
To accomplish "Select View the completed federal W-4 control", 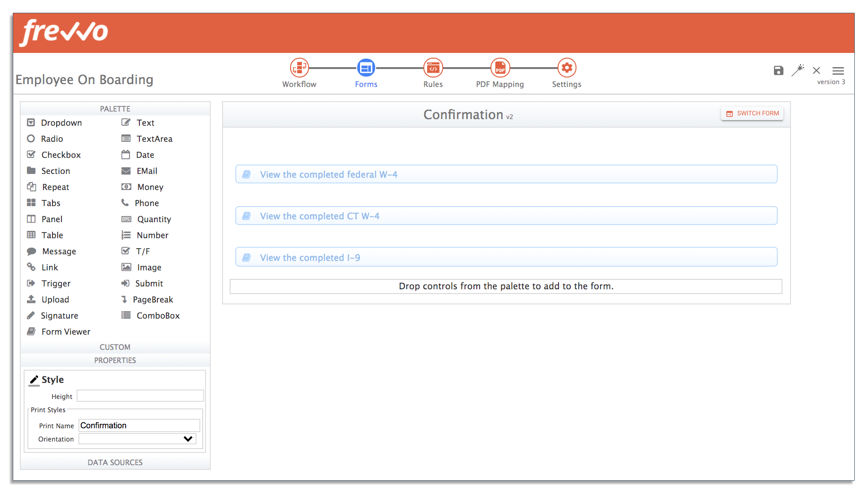I will click(x=507, y=174).
